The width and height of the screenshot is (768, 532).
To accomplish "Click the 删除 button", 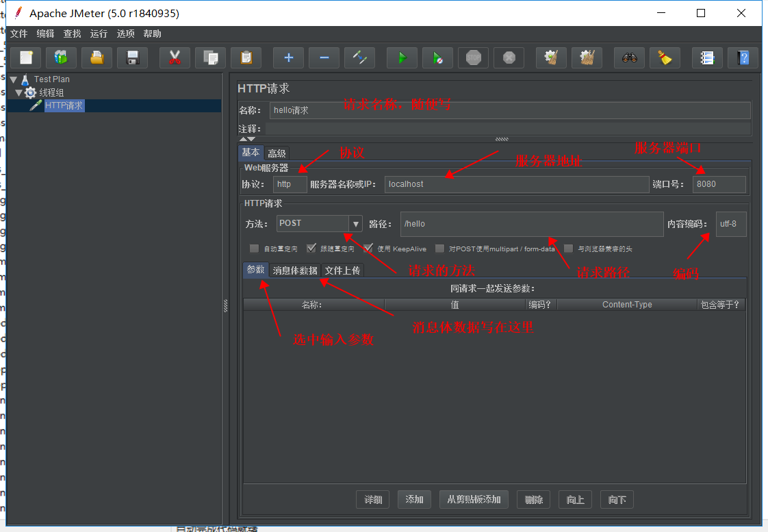I will pyautogui.click(x=534, y=500).
